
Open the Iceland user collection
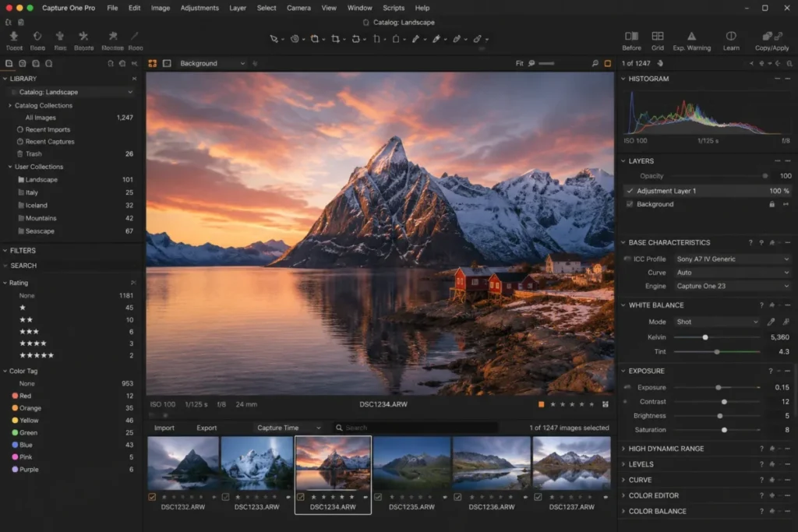pyautogui.click(x=36, y=206)
